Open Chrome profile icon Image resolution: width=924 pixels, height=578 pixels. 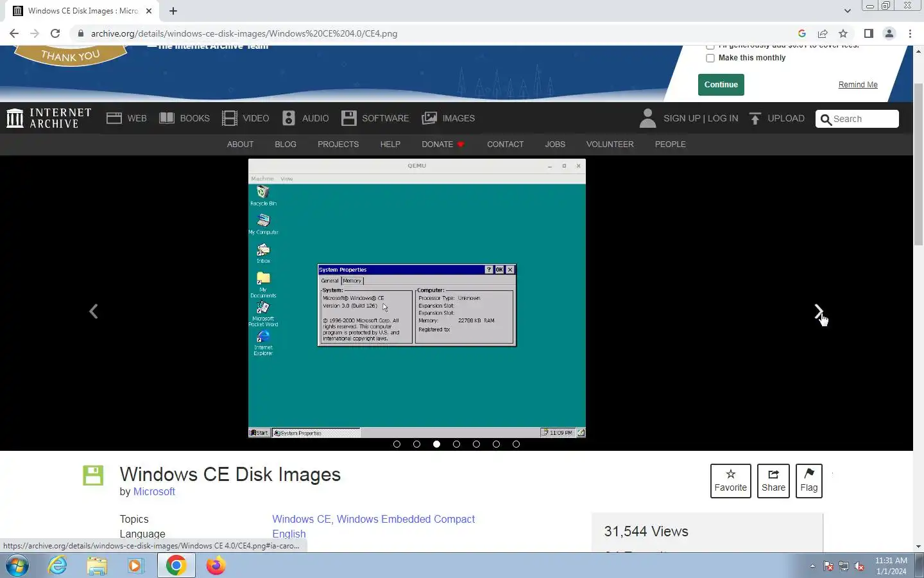(889, 33)
